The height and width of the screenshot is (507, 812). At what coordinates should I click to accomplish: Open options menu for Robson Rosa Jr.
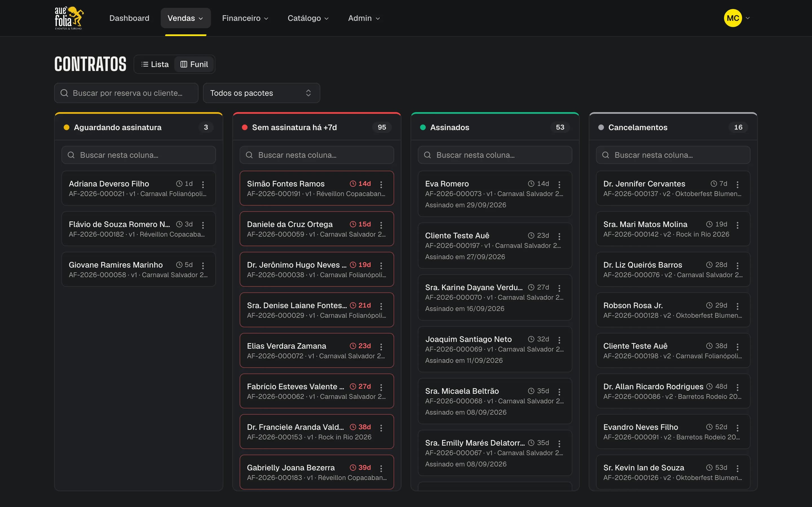click(x=738, y=306)
